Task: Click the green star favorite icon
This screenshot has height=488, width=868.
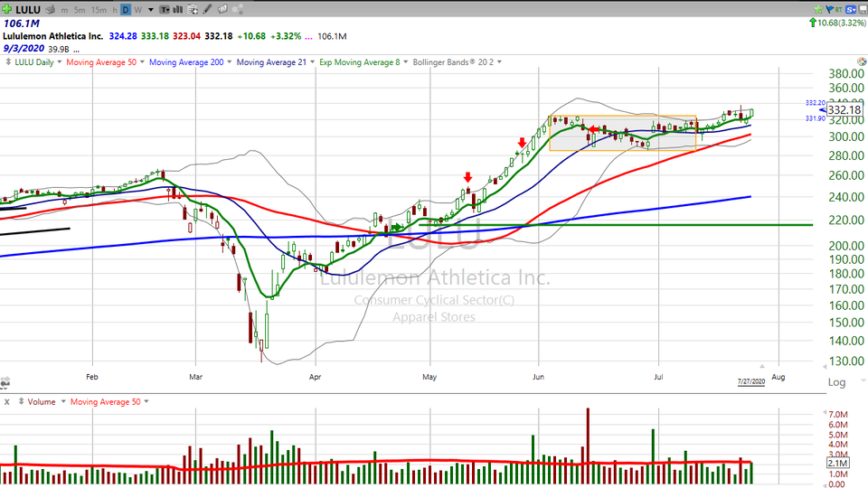Action: tap(818, 9)
